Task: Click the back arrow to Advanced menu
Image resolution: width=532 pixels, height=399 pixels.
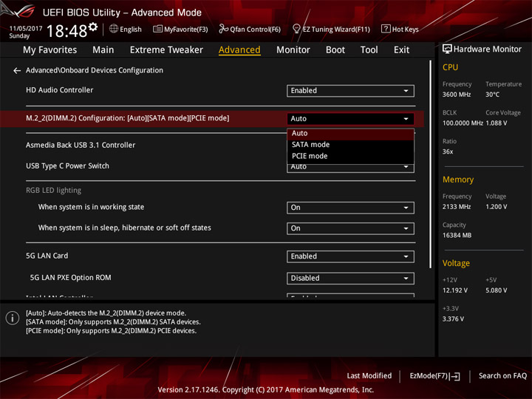Action: point(16,71)
